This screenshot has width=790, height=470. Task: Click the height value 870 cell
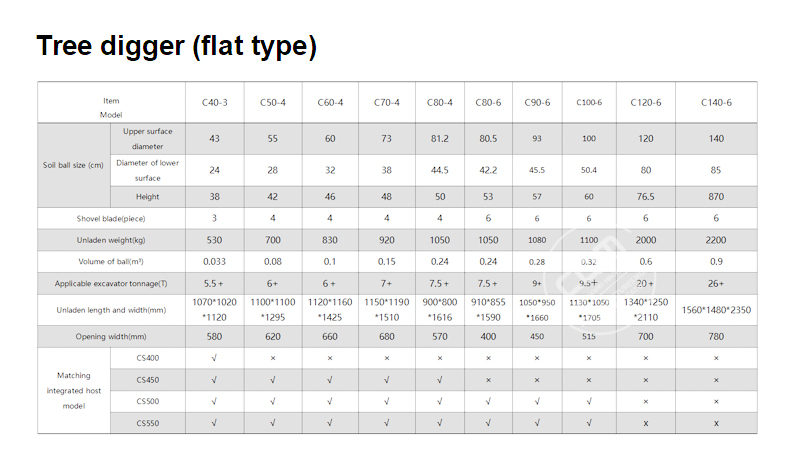(716, 197)
